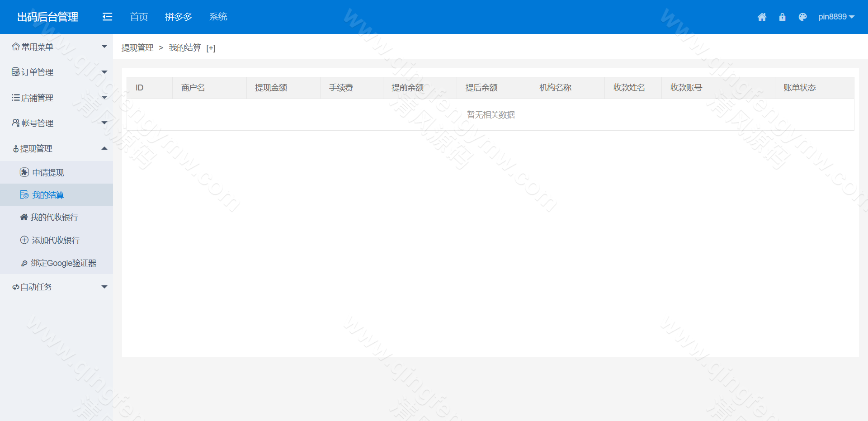This screenshot has width=868, height=421.
Task: Open the theme palette icon
Action: (x=803, y=17)
